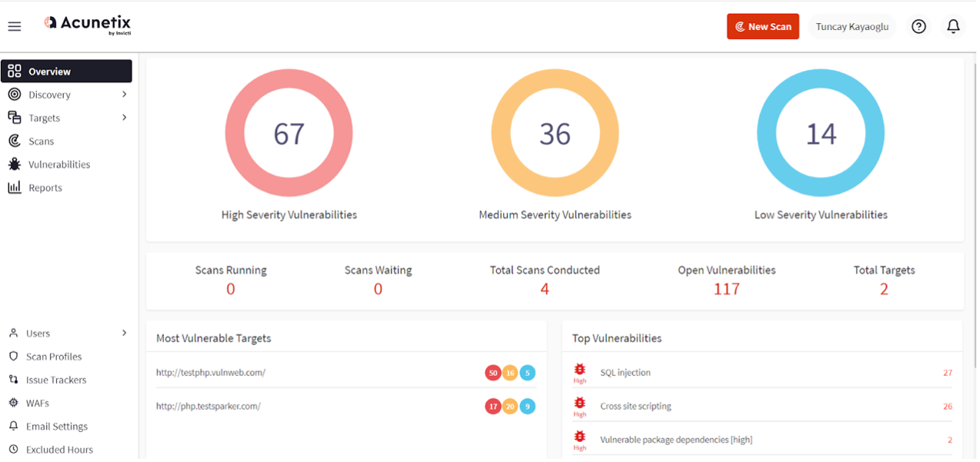Open the SQL injection vulnerability row
The height and width of the screenshot is (462, 980).
(x=625, y=373)
